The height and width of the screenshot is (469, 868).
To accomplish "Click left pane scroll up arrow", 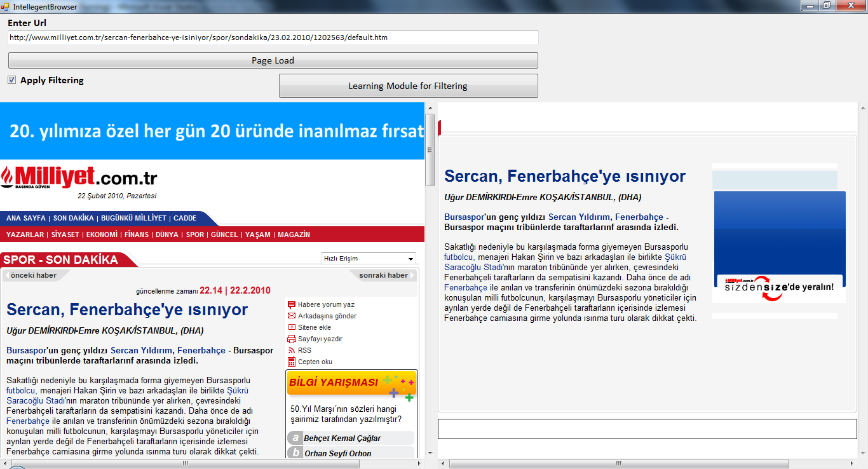I will [x=430, y=107].
